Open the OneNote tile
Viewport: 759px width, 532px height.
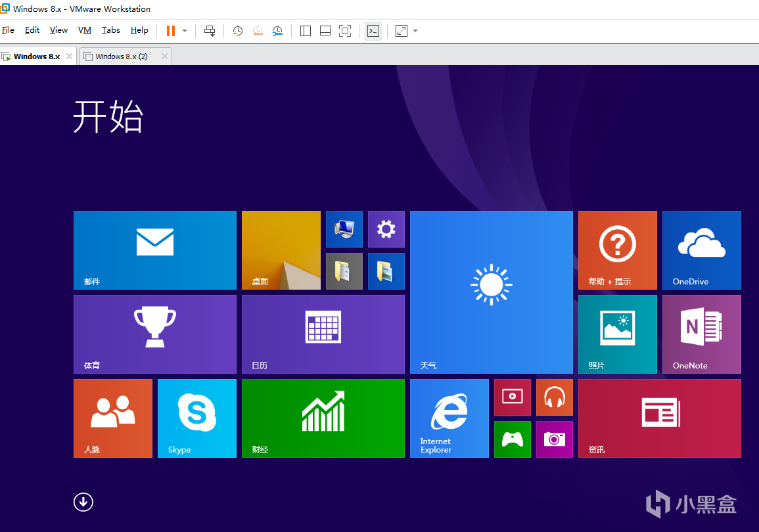(702, 334)
